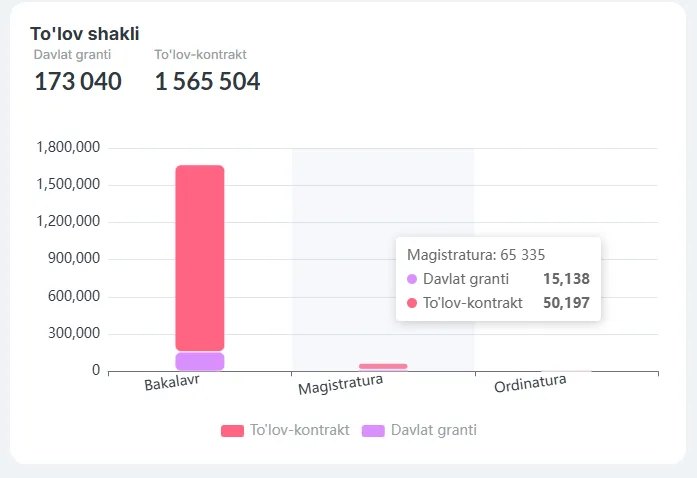The image size is (697, 478).
Task: Hide Davlat granti series via legend label
Action: point(433,431)
